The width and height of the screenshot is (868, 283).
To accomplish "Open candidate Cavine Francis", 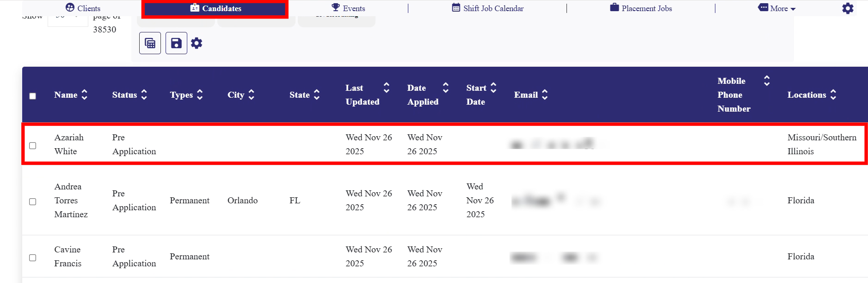I will [x=68, y=257].
